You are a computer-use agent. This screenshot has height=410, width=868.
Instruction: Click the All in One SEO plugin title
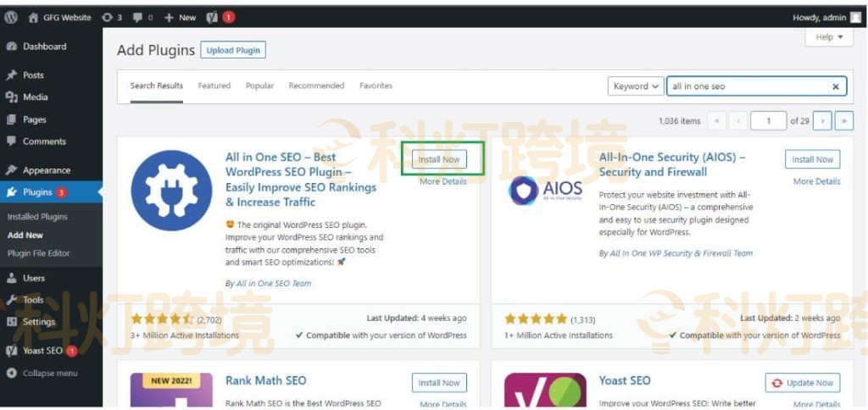coord(301,180)
